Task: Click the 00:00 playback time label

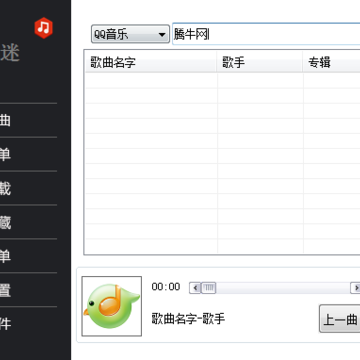Action: coord(166,287)
